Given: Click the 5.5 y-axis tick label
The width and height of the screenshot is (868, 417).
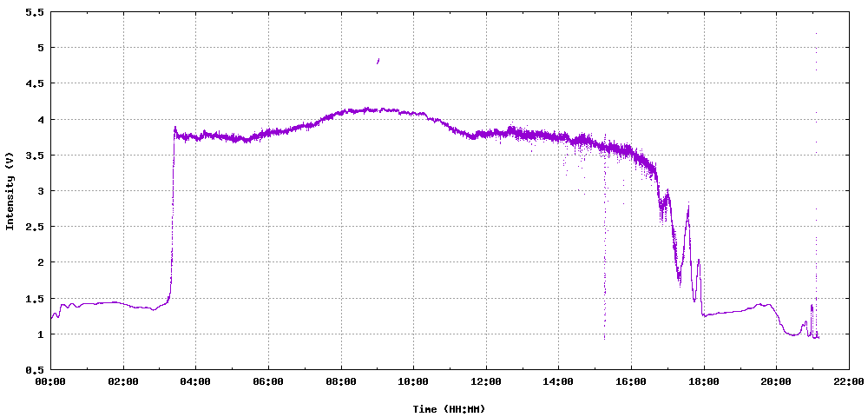Looking at the screenshot, I should coord(35,12).
